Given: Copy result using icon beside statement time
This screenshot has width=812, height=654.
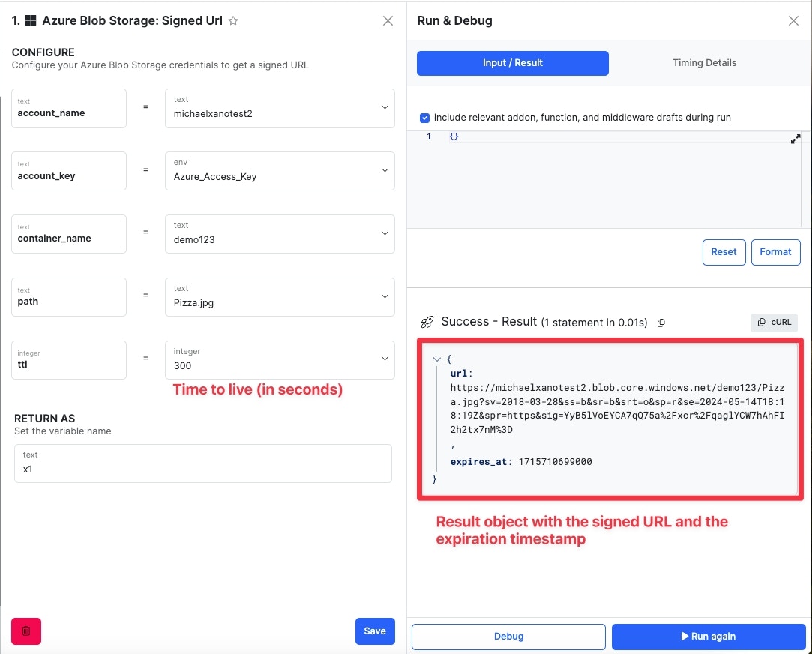Looking at the screenshot, I should pos(661,322).
